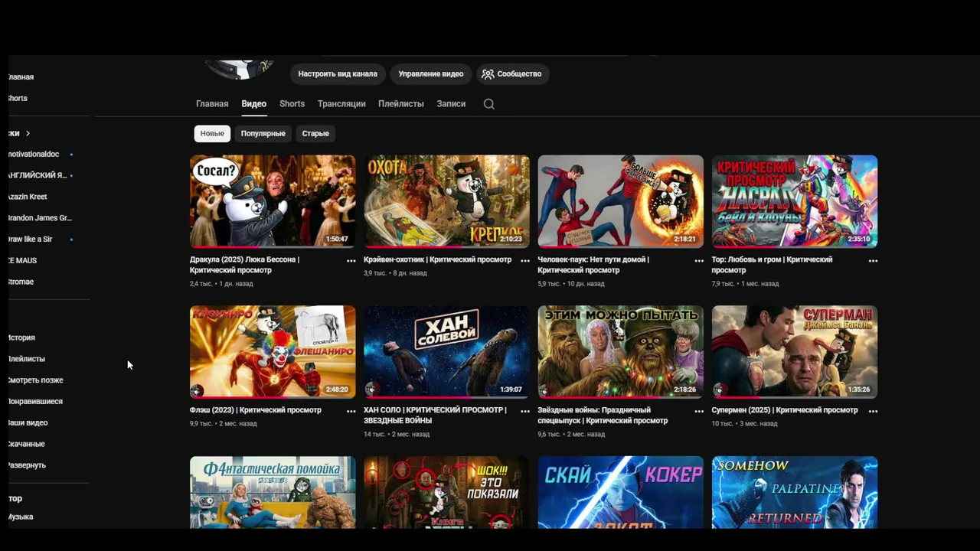Expand the subscriptions section chevron in sidebar
Viewport: 980px width, 551px height.
[28, 133]
